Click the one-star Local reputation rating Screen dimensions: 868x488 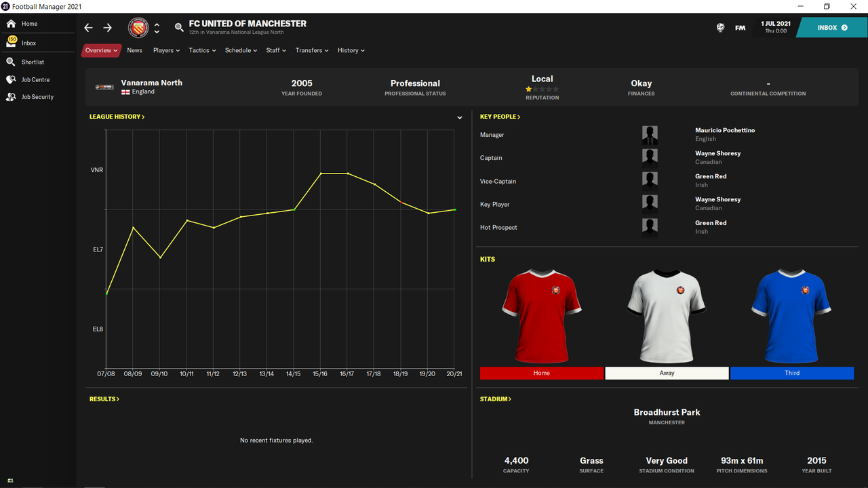coord(542,89)
